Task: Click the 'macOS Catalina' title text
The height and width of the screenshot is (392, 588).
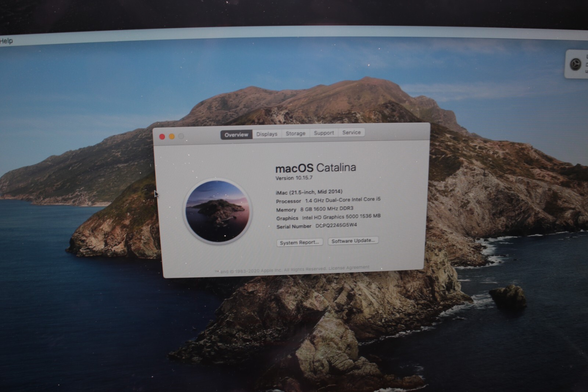Action: 316,168
